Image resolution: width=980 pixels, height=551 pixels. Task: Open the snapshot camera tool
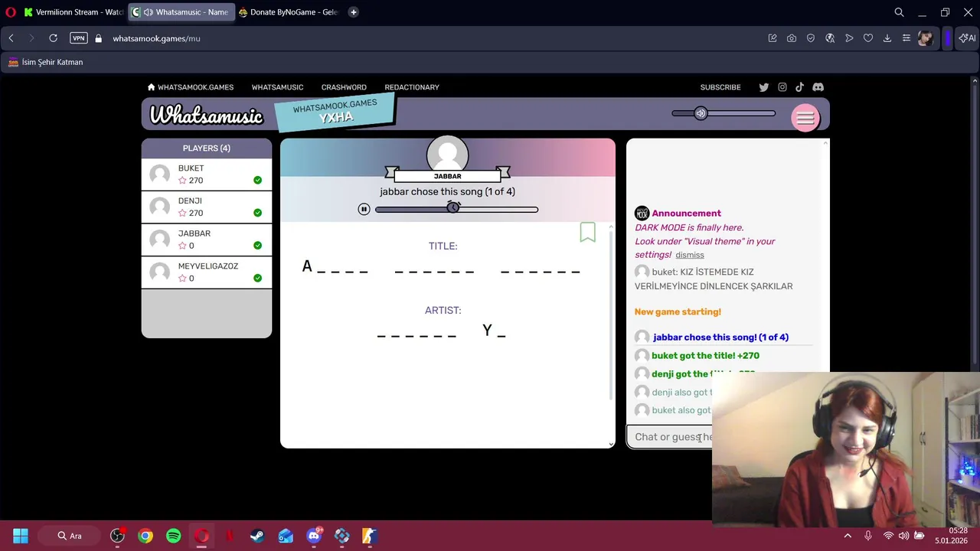point(791,38)
